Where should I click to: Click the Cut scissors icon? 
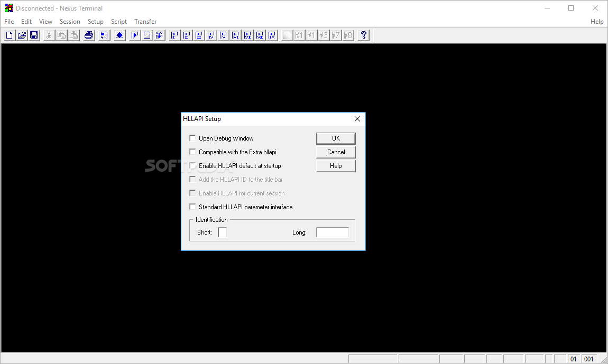tap(49, 35)
